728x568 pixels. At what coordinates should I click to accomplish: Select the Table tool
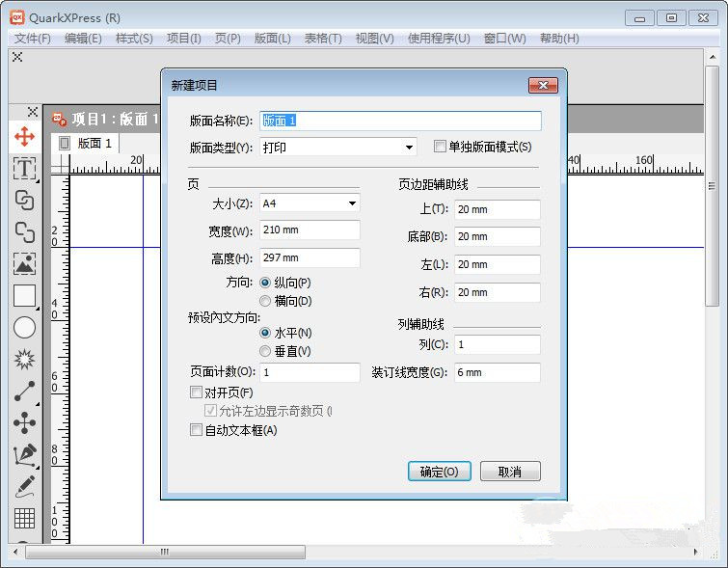tap(24, 518)
